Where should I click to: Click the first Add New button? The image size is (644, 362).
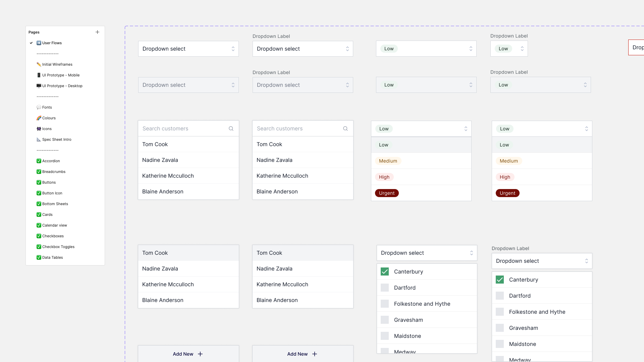click(x=189, y=354)
